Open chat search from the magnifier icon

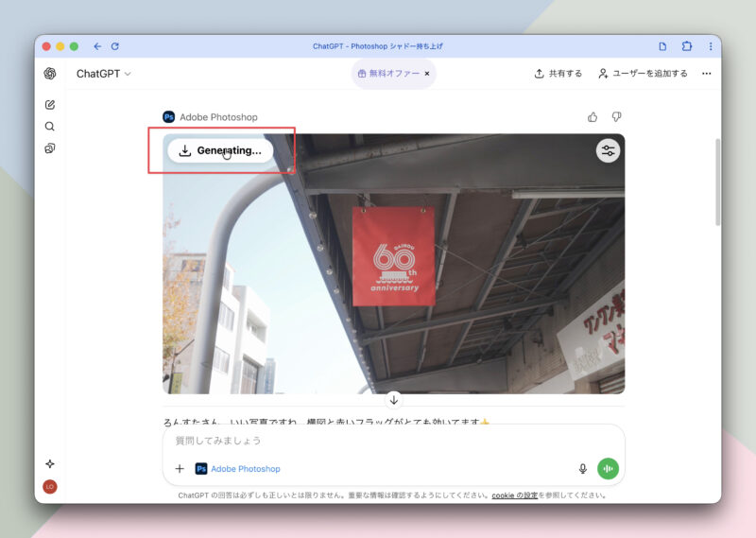50,127
